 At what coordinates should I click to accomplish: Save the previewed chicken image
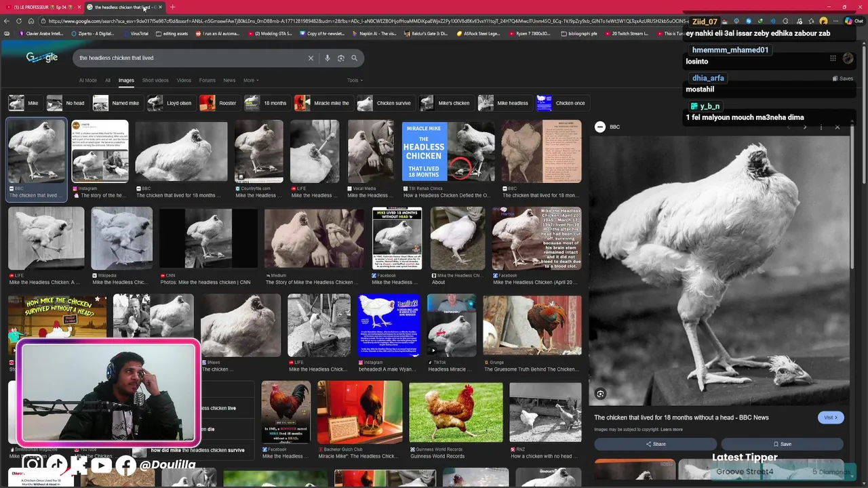(782, 444)
